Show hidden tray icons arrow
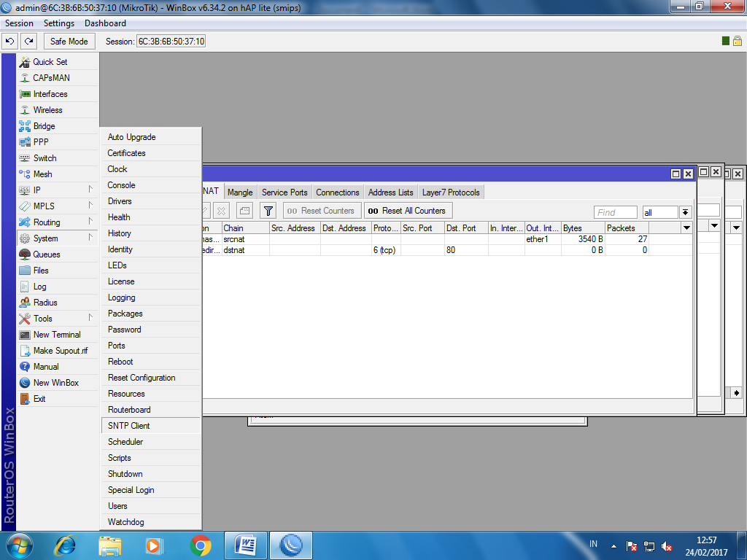The width and height of the screenshot is (747, 560). 614,546
